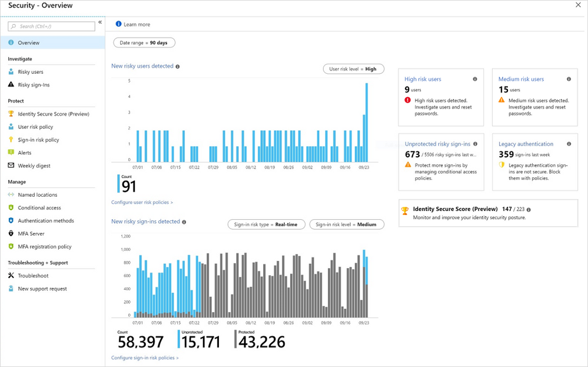
Task: Open Alerts using its shield icon
Action: (x=12, y=153)
